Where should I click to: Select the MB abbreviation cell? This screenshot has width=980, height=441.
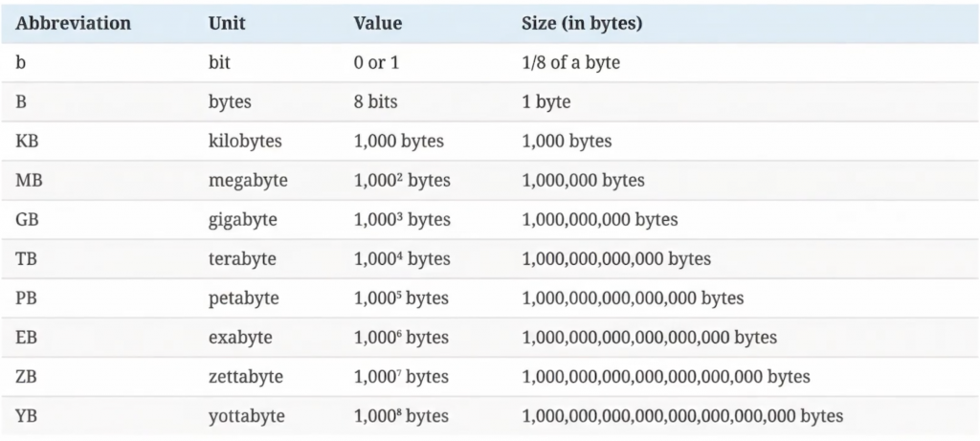[x=30, y=180]
